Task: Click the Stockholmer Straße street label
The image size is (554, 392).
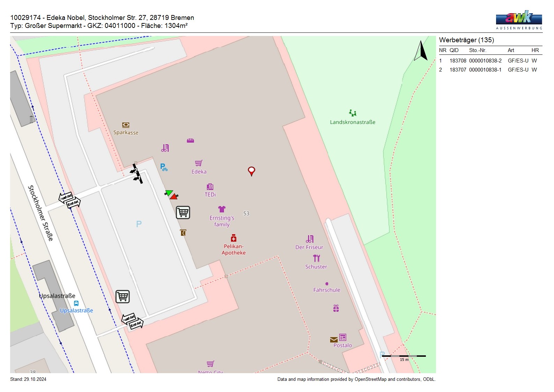Action: tap(40, 213)
